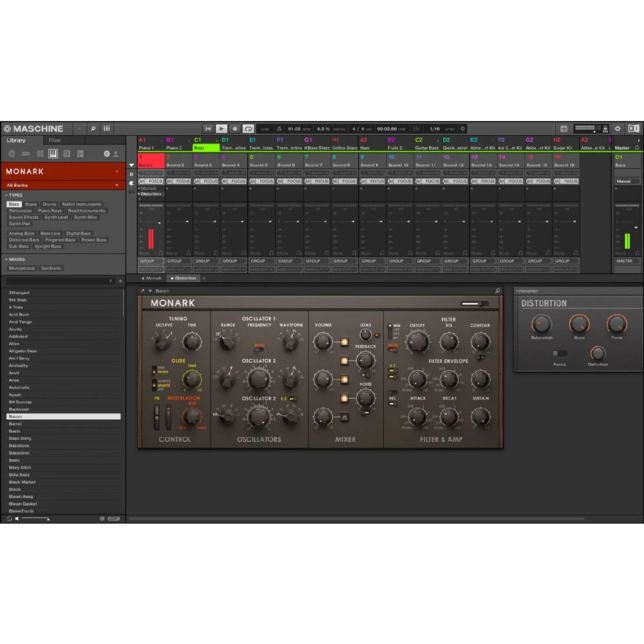The image size is (644, 644).
Task: Click the FX browser filter icon
Action: [x=67, y=153]
